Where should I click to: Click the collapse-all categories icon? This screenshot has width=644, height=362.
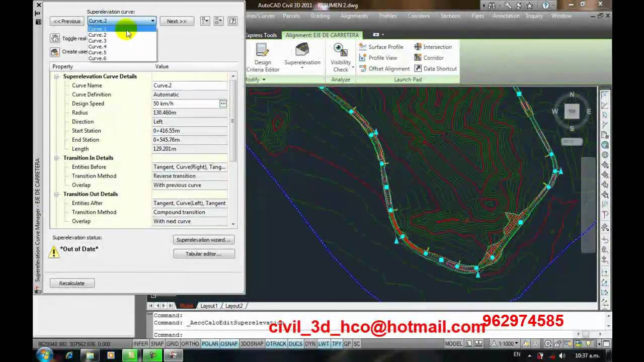click(x=218, y=21)
